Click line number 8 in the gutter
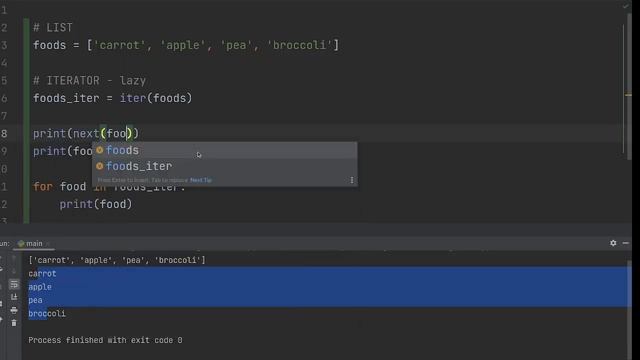 (4, 133)
